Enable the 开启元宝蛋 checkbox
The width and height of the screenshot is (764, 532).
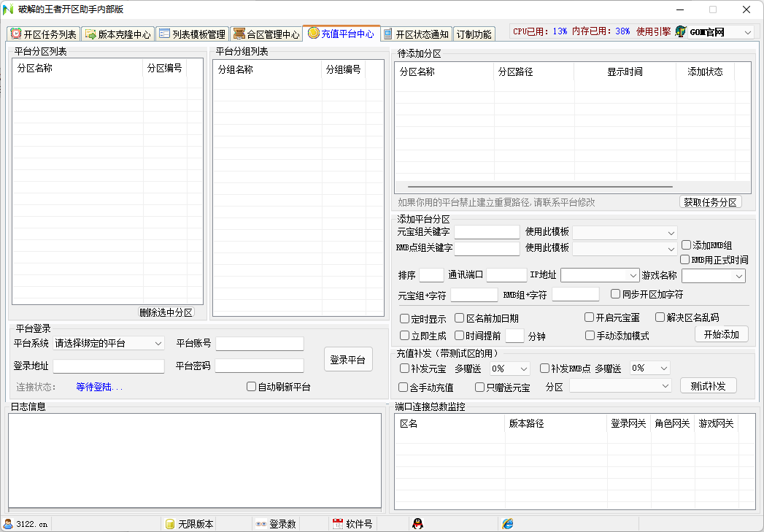[x=589, y=317]
